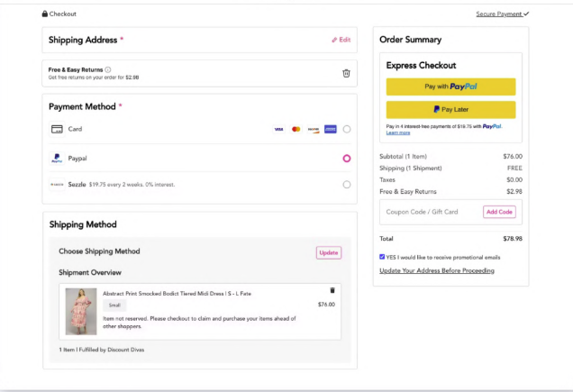Click the PayPal logo icon in payment list
The image size is (573, 392).
click(57, 159)
